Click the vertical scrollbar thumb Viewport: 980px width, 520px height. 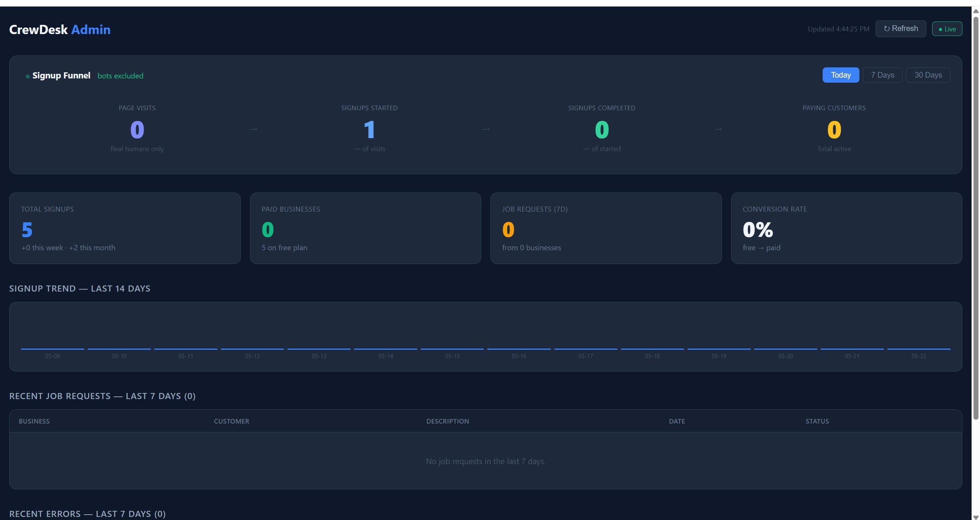pos(976,217)
